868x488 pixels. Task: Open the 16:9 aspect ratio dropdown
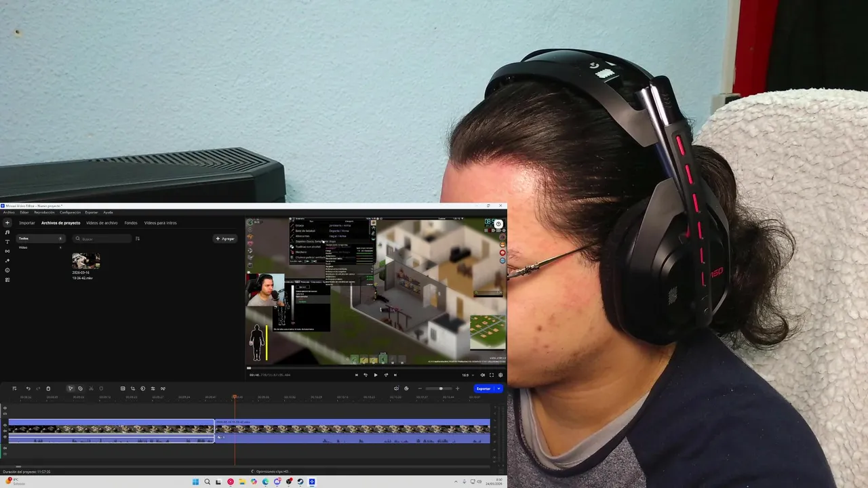(x=468, y=375)
